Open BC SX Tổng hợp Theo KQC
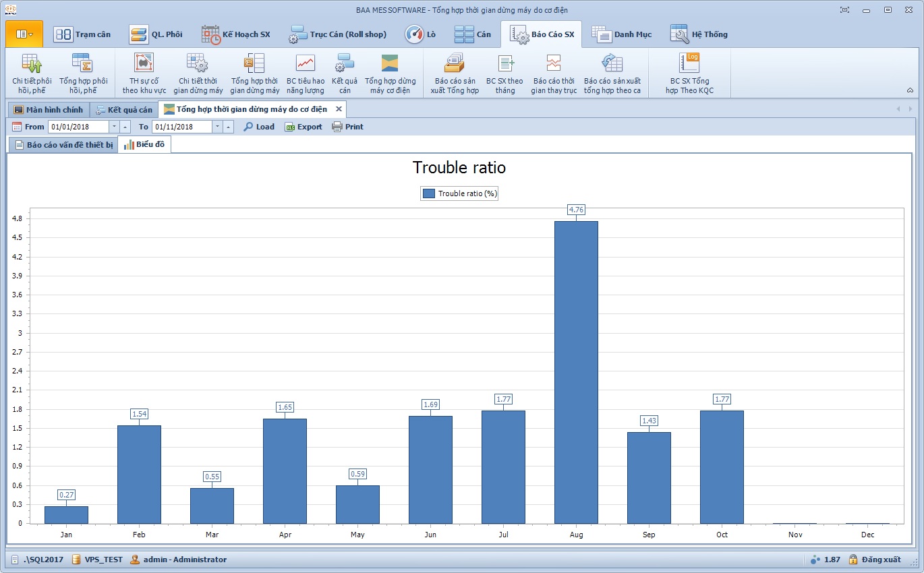This screenshot has height=573, width=924. coord(689,73)
